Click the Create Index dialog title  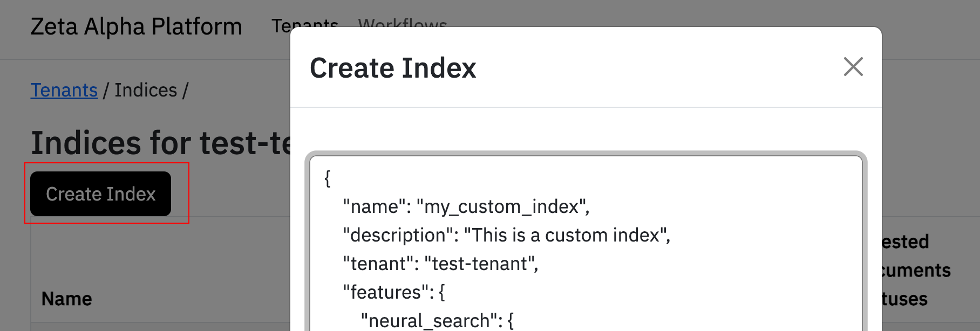click(393, 68)
